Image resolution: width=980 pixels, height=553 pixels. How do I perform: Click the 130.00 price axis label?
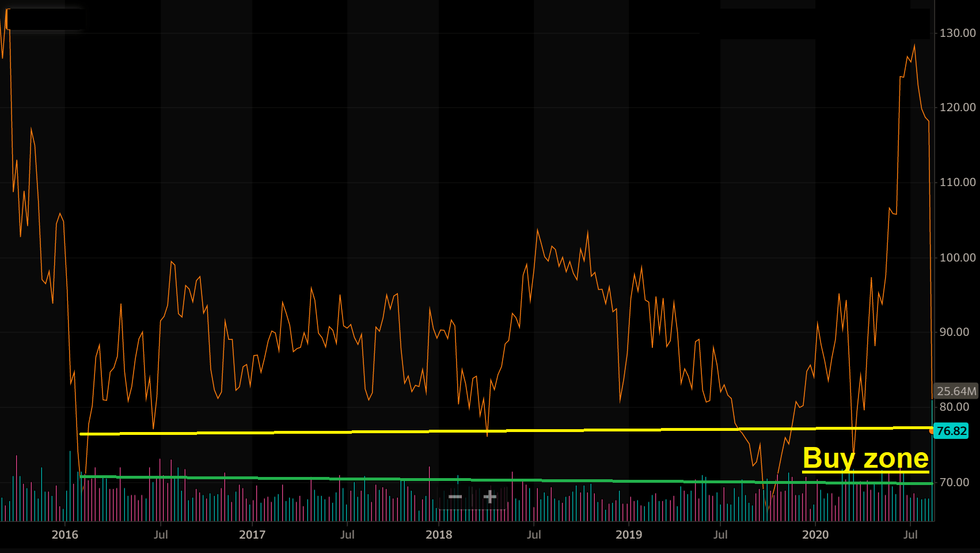coord(958,33)
